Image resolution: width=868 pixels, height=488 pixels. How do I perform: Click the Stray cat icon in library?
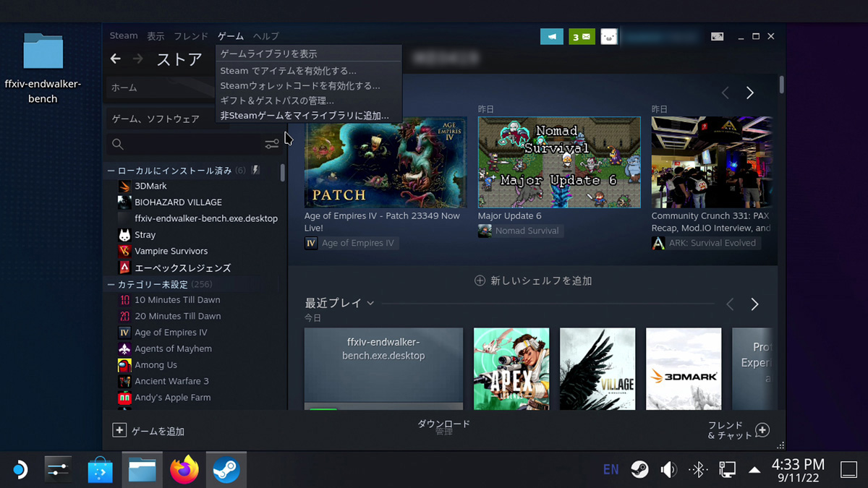pyautogui.click(x=124, y=235)
